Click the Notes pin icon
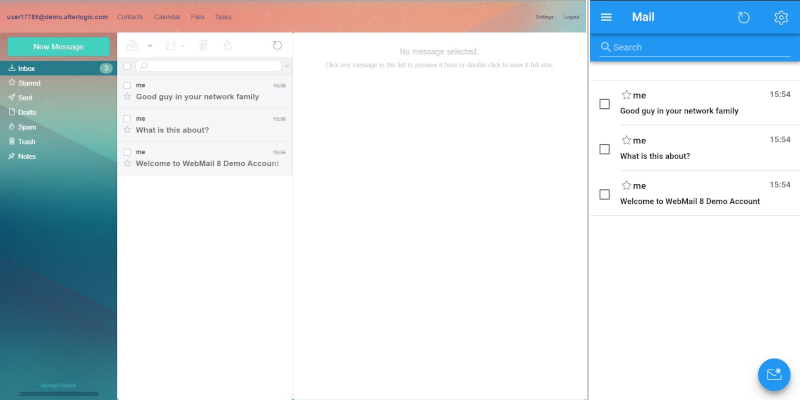 (12, 156)
